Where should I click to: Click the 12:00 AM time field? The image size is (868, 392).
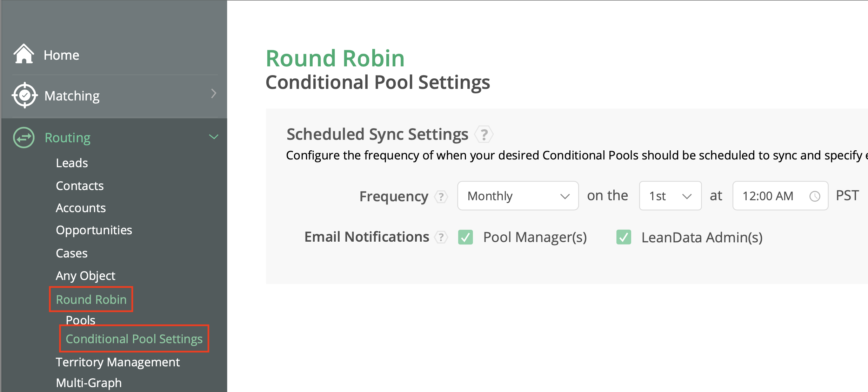click(x=768, y=196)
